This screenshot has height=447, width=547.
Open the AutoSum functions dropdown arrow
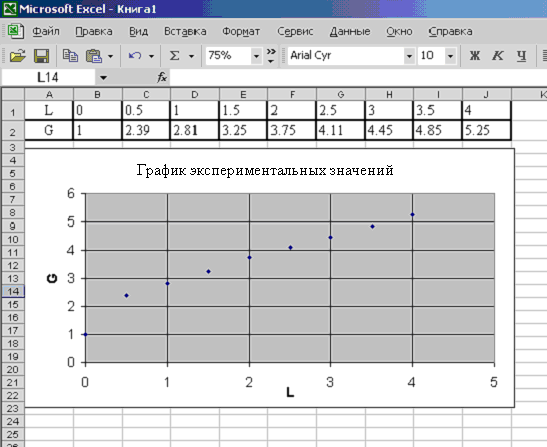[192, 56]
